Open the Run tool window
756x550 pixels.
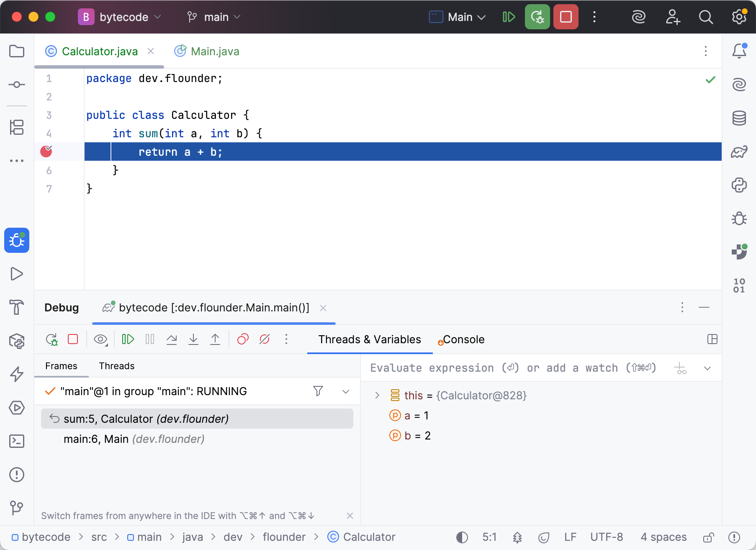pos(17,274)
